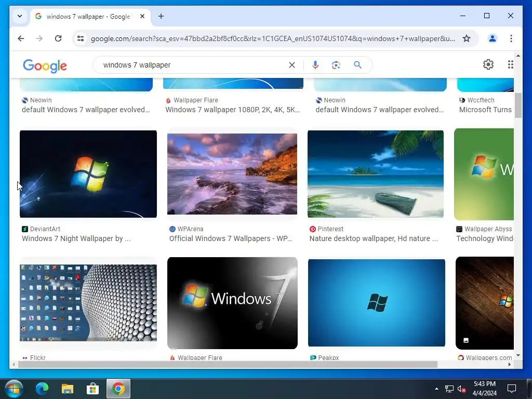Viewport: 532px width, 399px height.
Task: Open Chrome three-dot menu
Action: pos(511,38)
